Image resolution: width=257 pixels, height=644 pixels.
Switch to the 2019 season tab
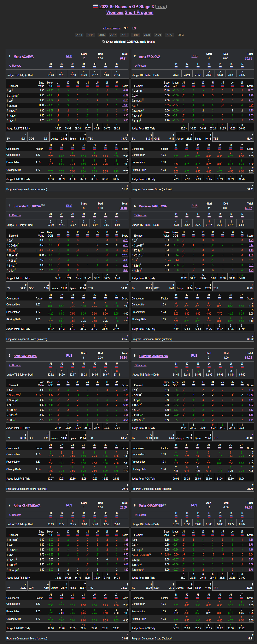(x=136, y=35)
